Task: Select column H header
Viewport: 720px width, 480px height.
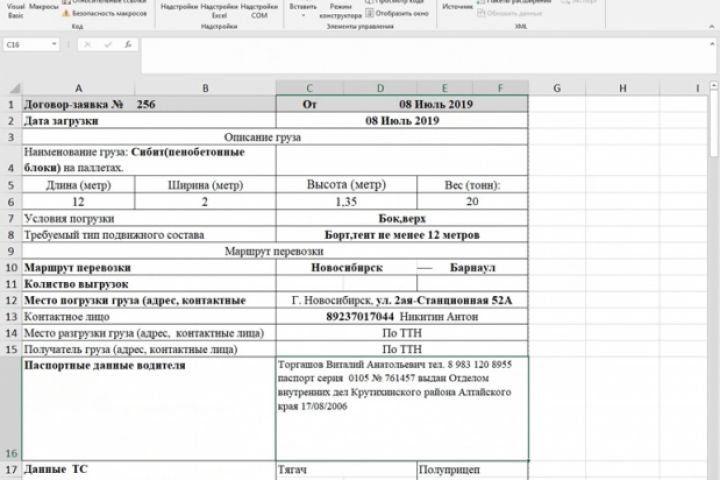Action: coord(623,88)
